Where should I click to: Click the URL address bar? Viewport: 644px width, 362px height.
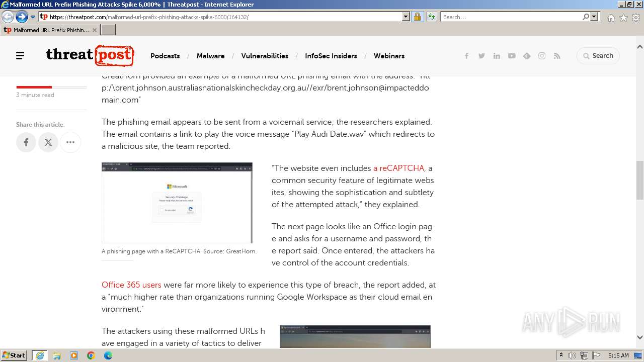click(x=220, y=17)
